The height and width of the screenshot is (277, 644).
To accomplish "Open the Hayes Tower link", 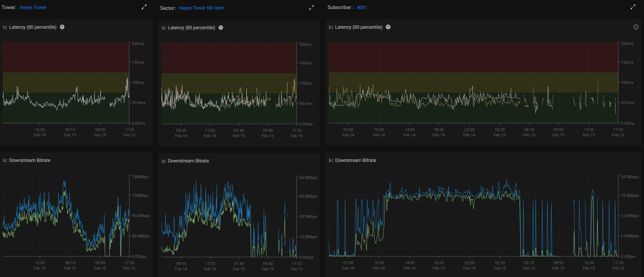I will [33, 7].
